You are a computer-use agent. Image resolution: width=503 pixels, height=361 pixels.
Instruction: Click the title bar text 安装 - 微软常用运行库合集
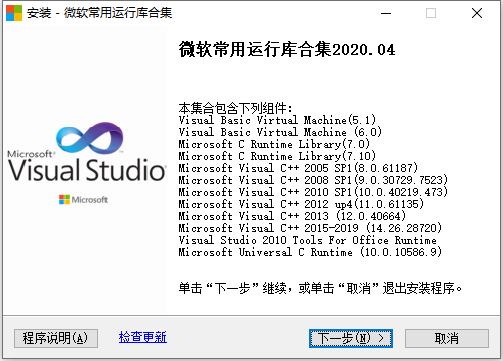pyautogui.click(x=99, y=13)
